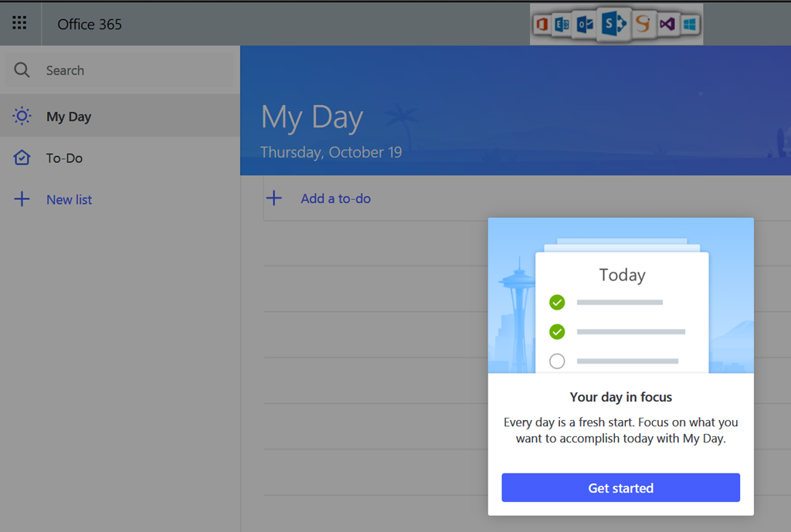The height and width of the screenshot is (532, 791).
Task: Click the magnifying glass search icon
Action: (x=22, y=70)
